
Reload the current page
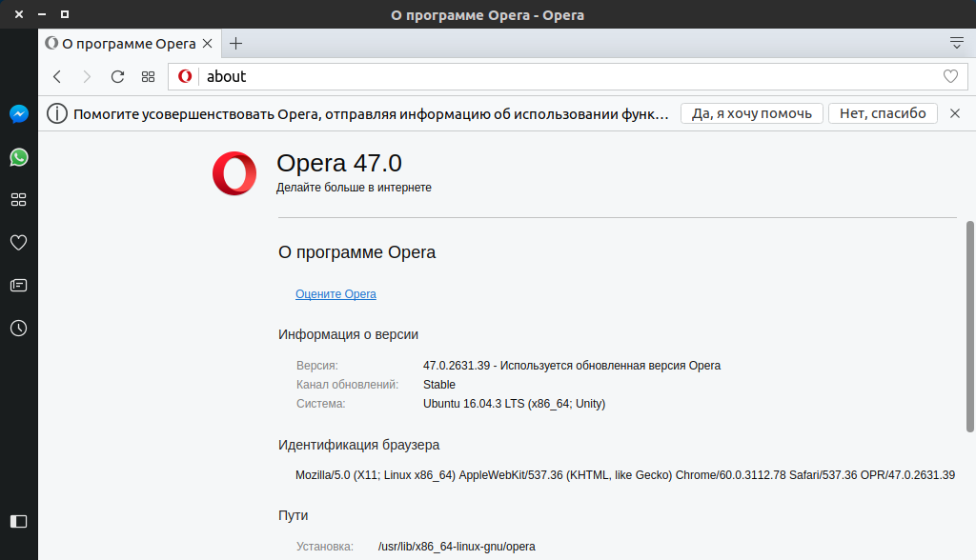pyautogui.click(x=117, y=76)
